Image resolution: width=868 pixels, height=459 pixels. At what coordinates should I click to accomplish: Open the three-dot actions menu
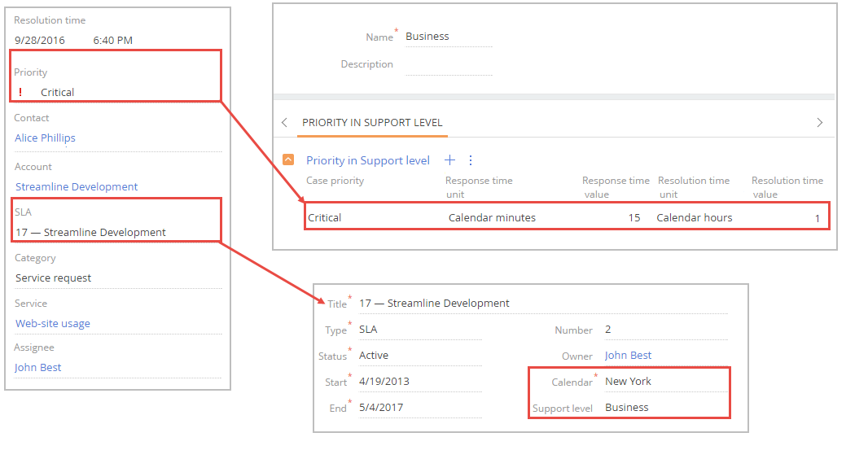point(470,160)
